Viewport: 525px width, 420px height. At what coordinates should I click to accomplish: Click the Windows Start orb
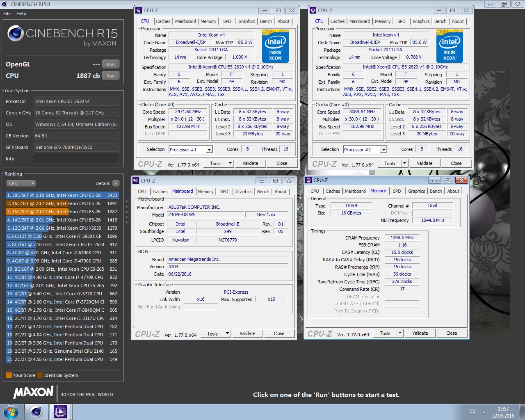(x=11, y=412)
